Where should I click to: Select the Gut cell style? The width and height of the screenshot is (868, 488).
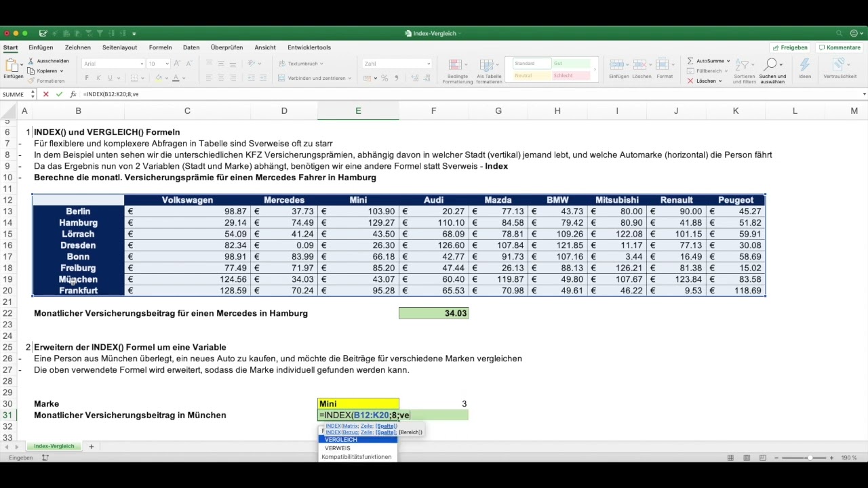tap(571, 64)
